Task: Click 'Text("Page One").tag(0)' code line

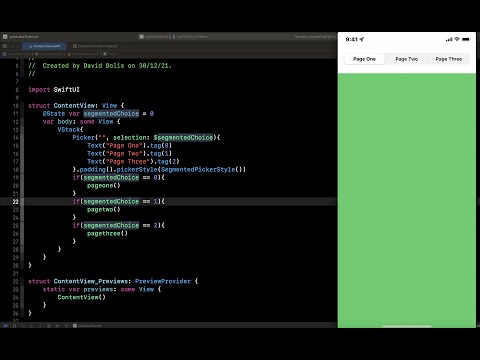Action: (130, 146)
